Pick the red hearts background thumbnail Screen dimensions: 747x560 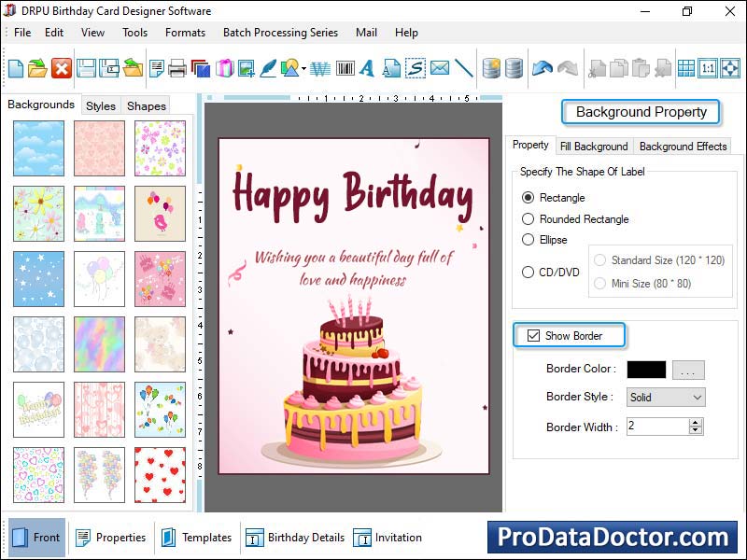pos(160,474)
